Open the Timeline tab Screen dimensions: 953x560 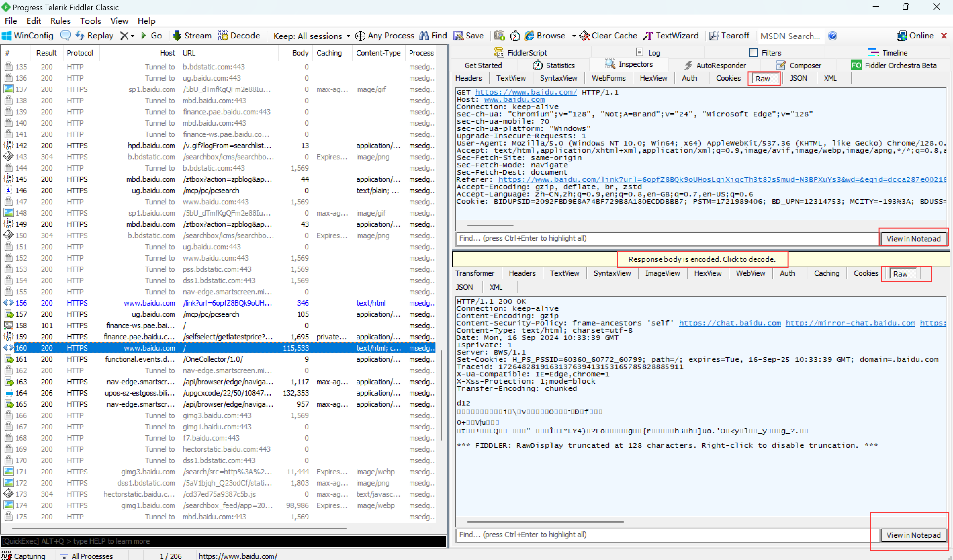tap(887, 53)
